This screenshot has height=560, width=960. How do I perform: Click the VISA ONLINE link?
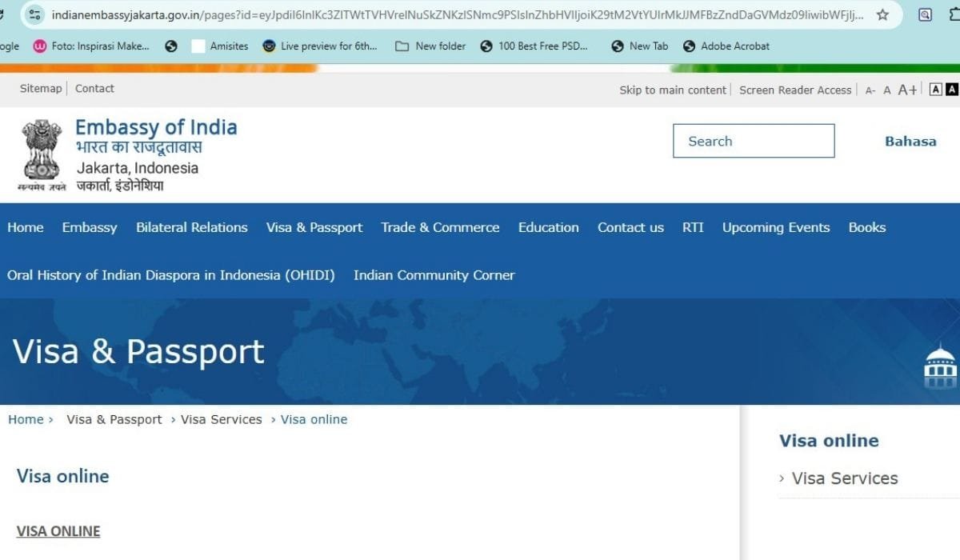coord(58,530)
